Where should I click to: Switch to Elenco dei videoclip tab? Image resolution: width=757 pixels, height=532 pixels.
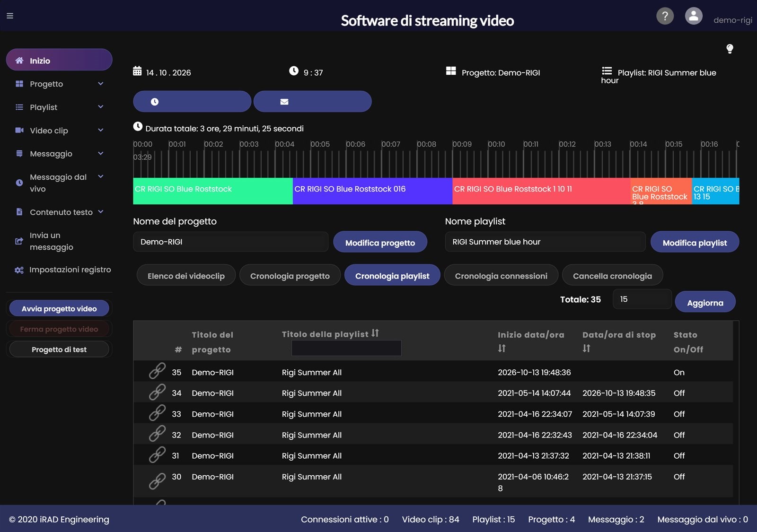point(186,276)
